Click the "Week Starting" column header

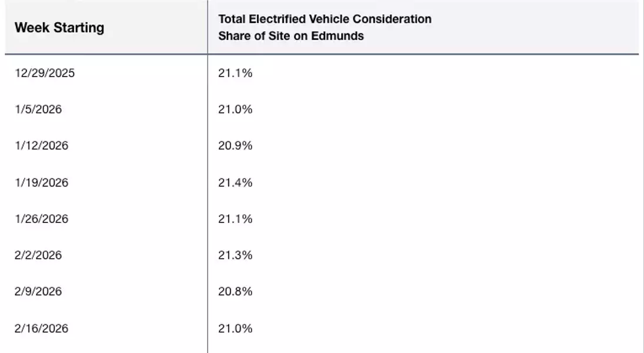click(x=59, y=28)
